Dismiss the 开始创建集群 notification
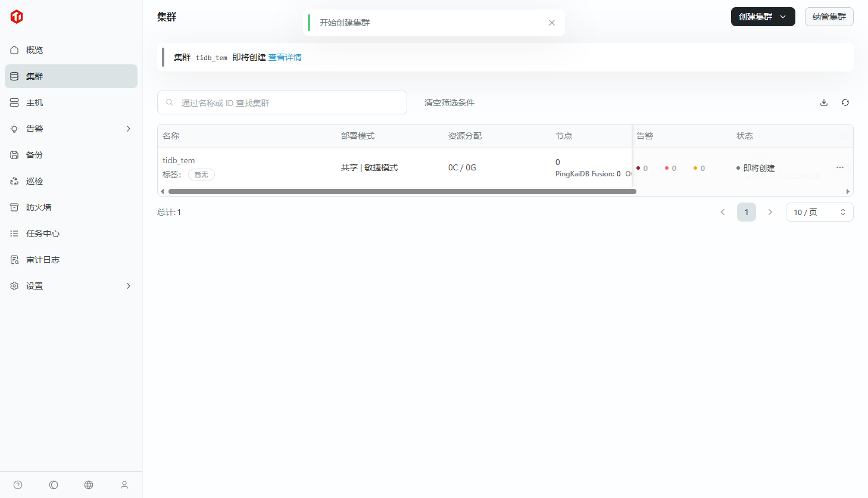868x498 pixels. click(552, 23)
